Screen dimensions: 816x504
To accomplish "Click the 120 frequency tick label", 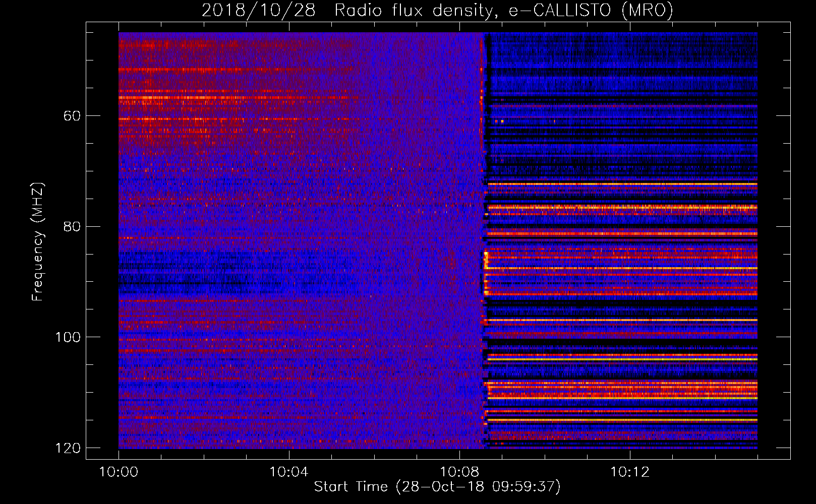I will coord(68,448).
